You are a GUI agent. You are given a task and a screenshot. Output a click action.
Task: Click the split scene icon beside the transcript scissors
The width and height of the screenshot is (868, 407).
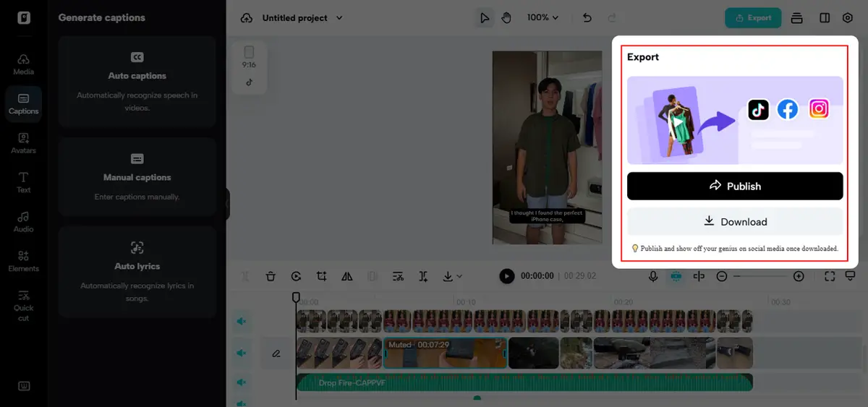423,276
